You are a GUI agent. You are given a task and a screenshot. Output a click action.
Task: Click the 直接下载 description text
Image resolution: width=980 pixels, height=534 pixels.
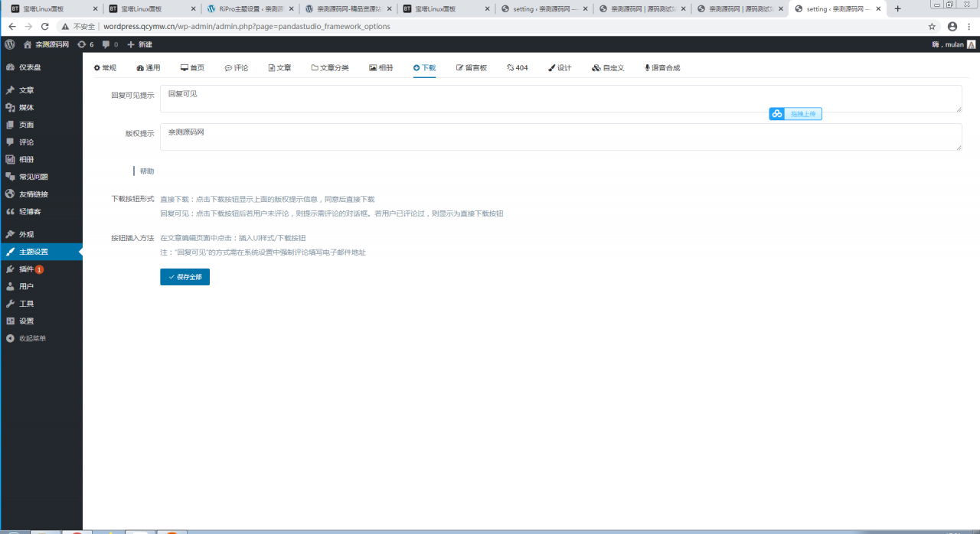267,199
